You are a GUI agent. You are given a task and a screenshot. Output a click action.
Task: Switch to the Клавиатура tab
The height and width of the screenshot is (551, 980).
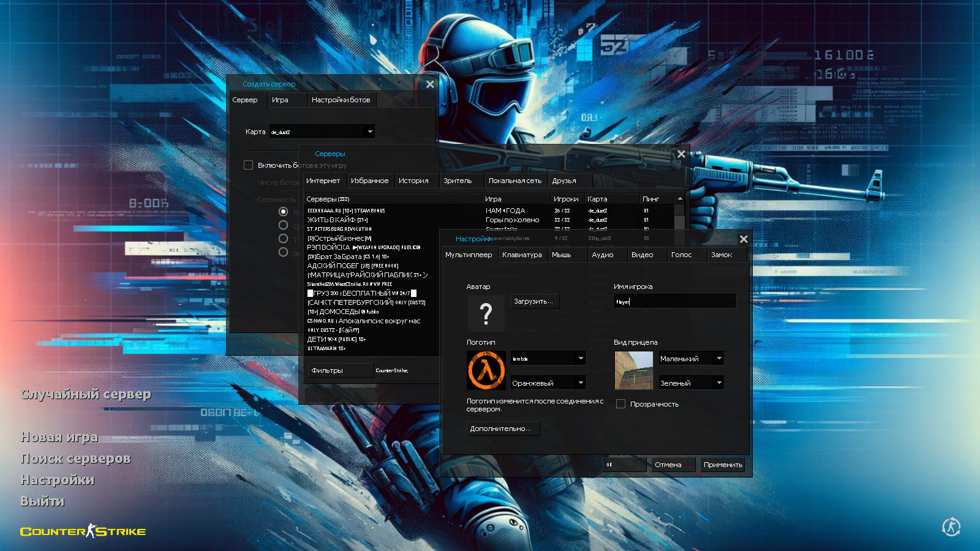click(522, 255)
